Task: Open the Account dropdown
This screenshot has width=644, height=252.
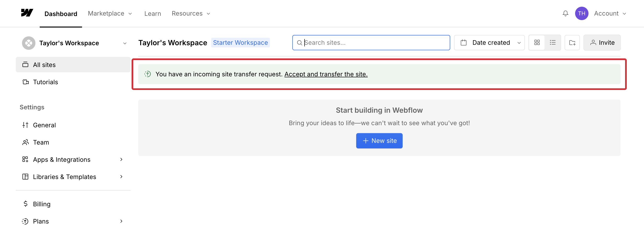Action: click(610, 13)
